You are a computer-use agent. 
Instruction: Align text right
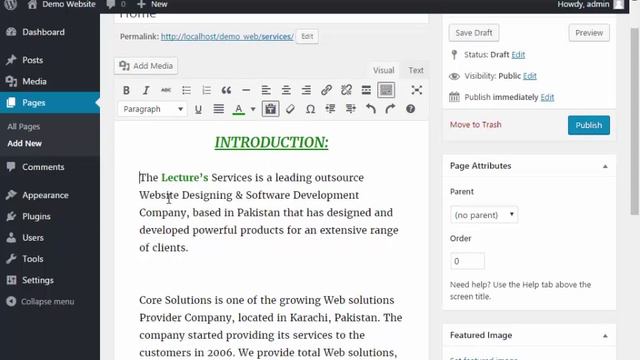point(306,90)
